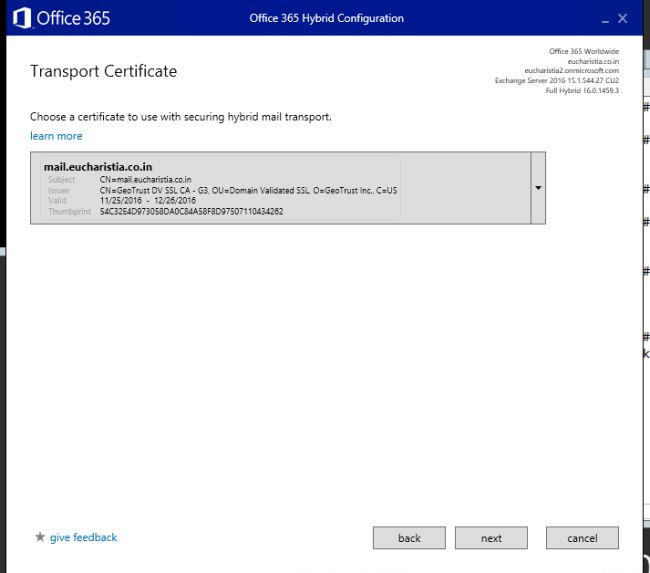Click the eucharistia.co.in domain text at top right
This screenshot has width=650, height=573.
pos(593,61)
